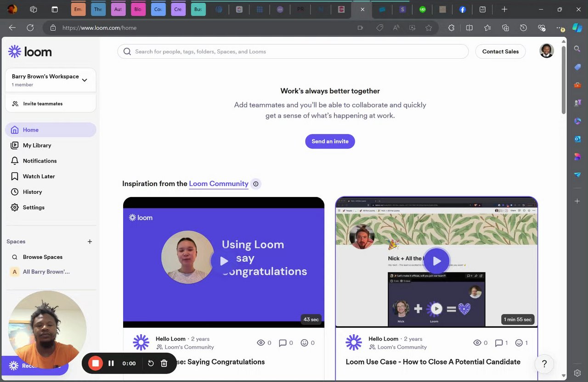This screenshot has height=382, width=588.
Task: Toggle split screen view in browser toolbar
Action: (469, 28)
